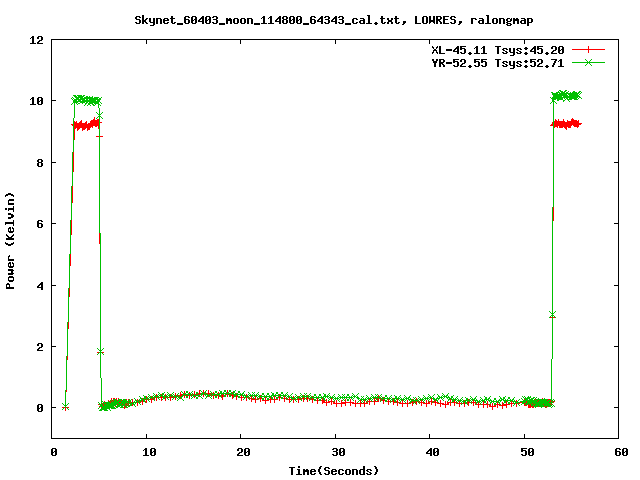This screenshot has width=640, height=480.
Task: Click the x-axis tick label 20
Action: [243, 452]
